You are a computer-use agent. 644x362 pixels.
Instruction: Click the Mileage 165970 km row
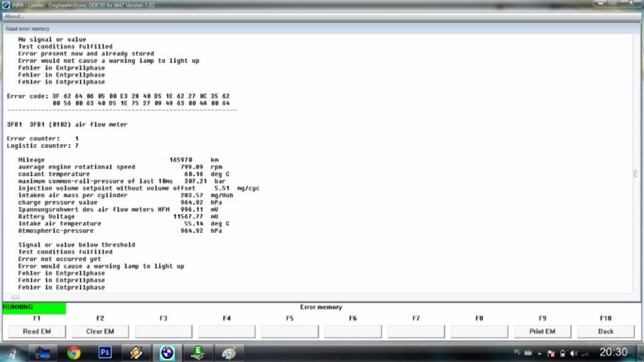(x=118, y=160)
